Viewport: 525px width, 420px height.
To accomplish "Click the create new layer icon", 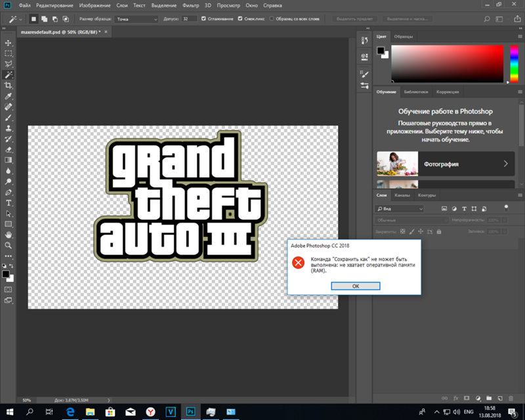I will pos(500,398).
